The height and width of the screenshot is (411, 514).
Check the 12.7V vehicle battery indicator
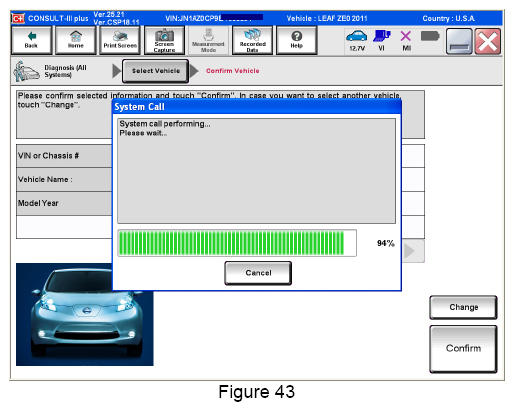[x=357, y=41]
